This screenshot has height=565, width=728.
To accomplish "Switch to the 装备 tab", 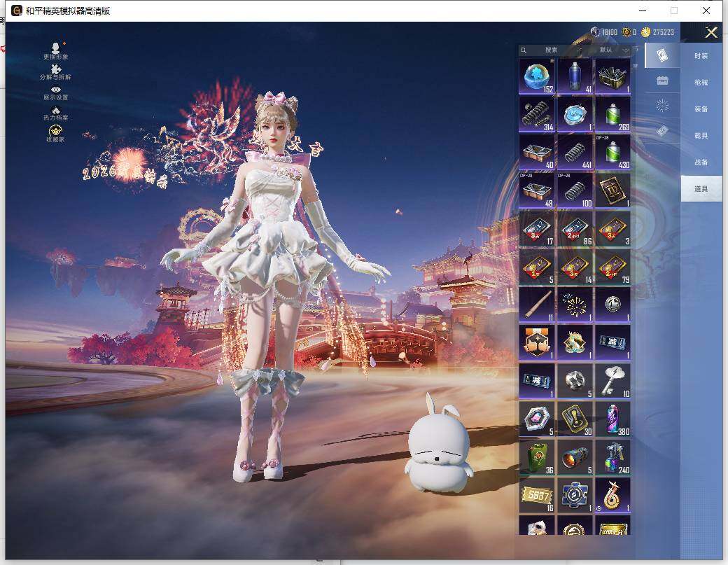I will (701, 109).
